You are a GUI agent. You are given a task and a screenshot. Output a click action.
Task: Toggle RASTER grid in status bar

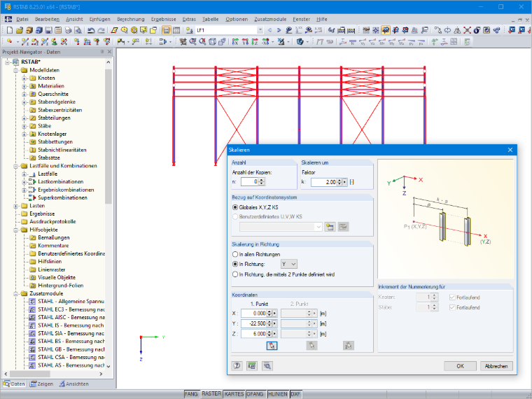[x=211, y=393]
